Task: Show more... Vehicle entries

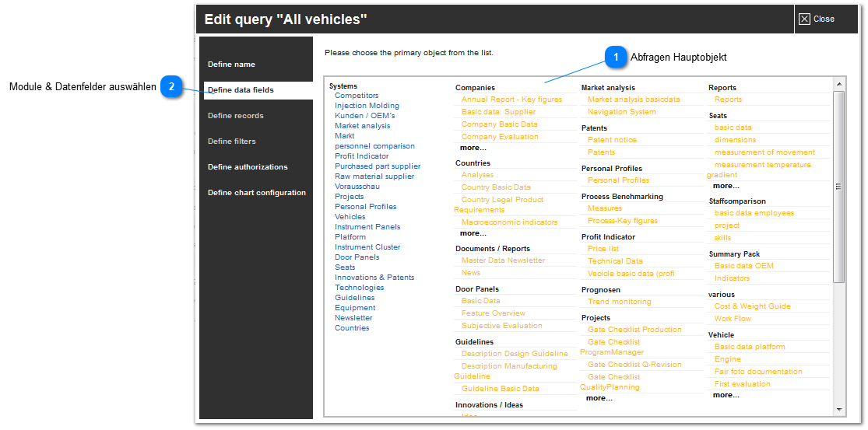Action: tap(726, 395)
